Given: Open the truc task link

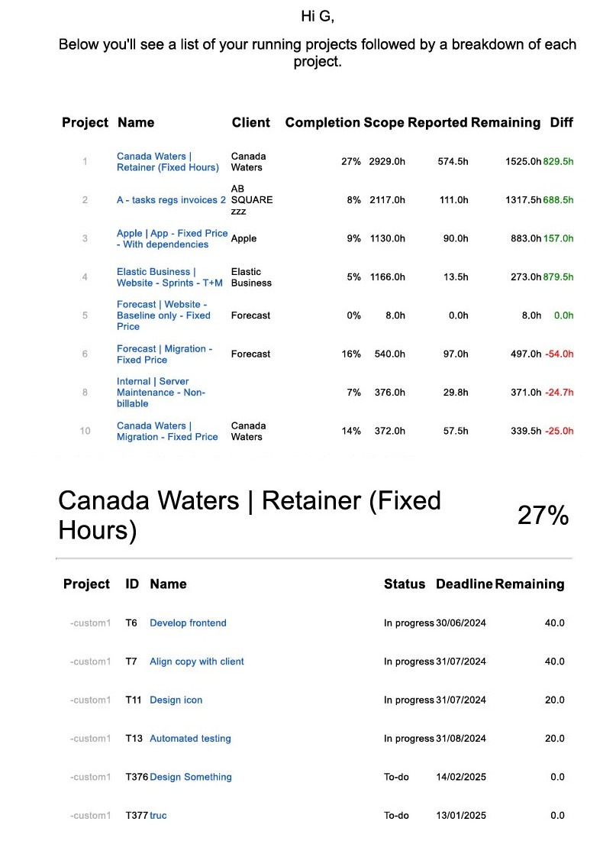Looking at the screenshot, I should pyautogui.click(x=157, y=816).
